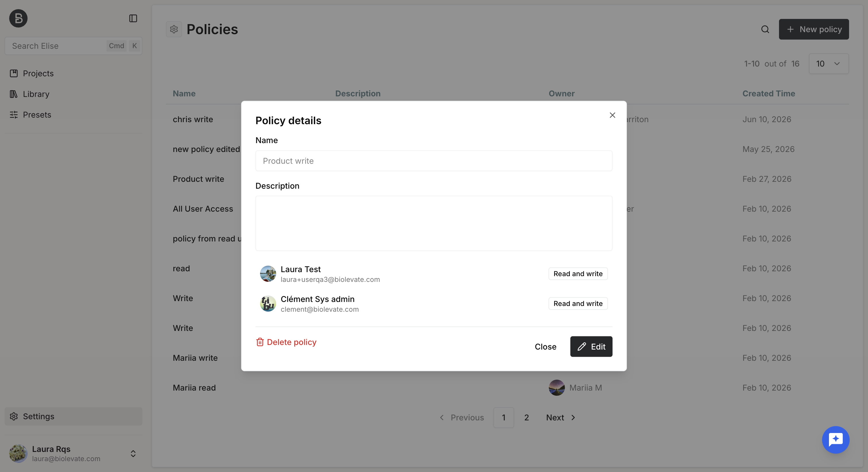Close the Policy details dialog with the X
This screenshot has width=868, height=472.
click(612, 115)
